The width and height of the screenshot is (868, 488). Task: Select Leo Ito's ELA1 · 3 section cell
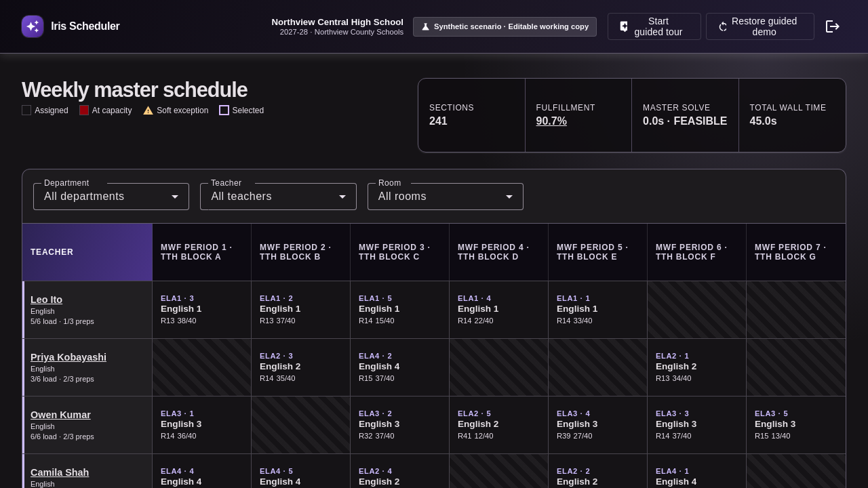point(202,310)
